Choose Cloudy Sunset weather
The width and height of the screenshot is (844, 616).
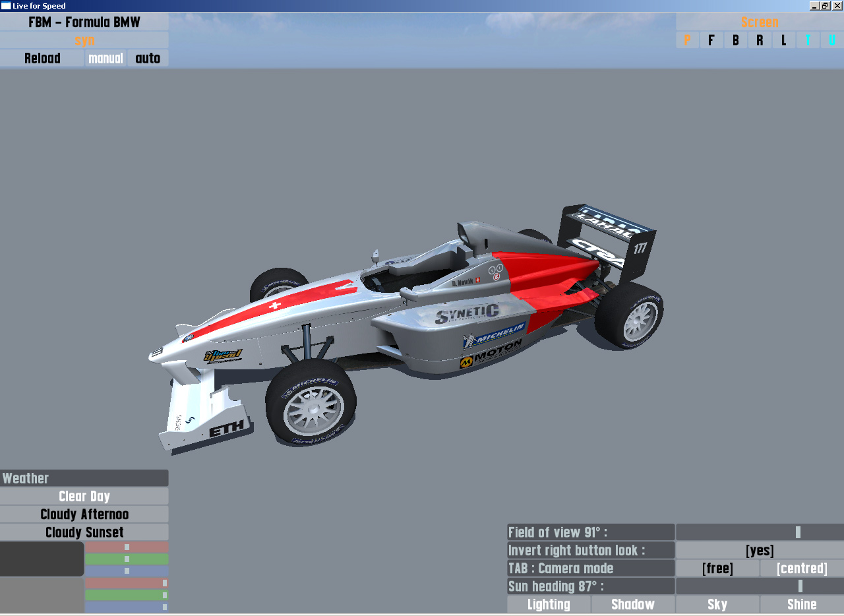pos(84,532)
